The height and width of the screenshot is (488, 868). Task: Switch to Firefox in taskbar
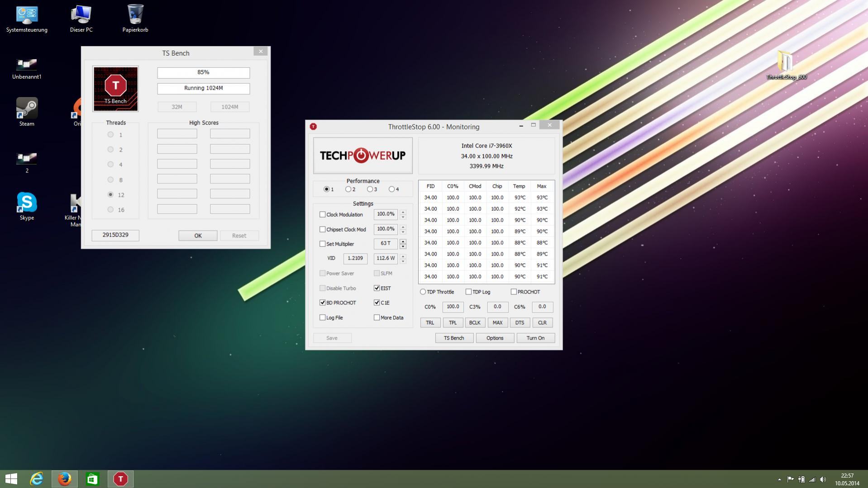click(65, 479)
